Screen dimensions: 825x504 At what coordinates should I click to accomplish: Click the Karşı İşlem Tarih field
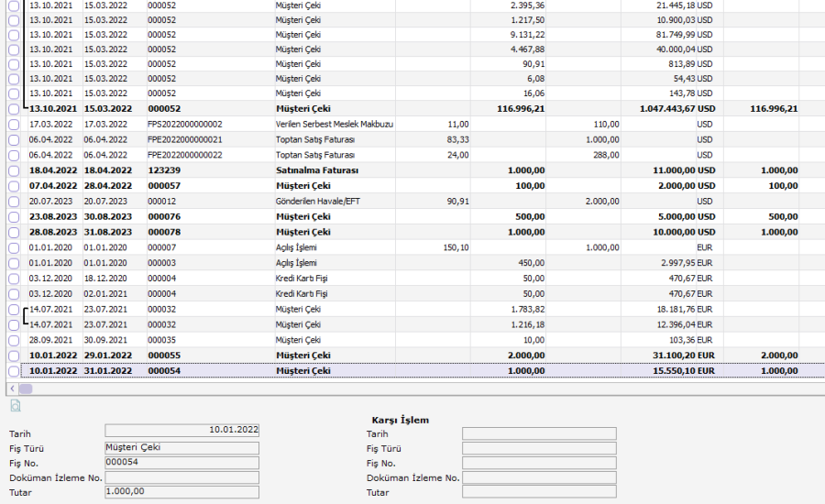pyautogui.click(x=539, y=433)
